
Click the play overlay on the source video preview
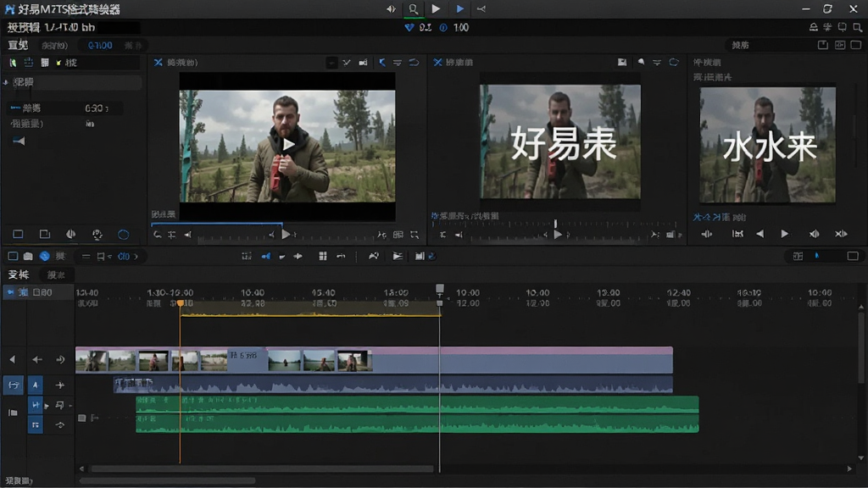point(288,145)
